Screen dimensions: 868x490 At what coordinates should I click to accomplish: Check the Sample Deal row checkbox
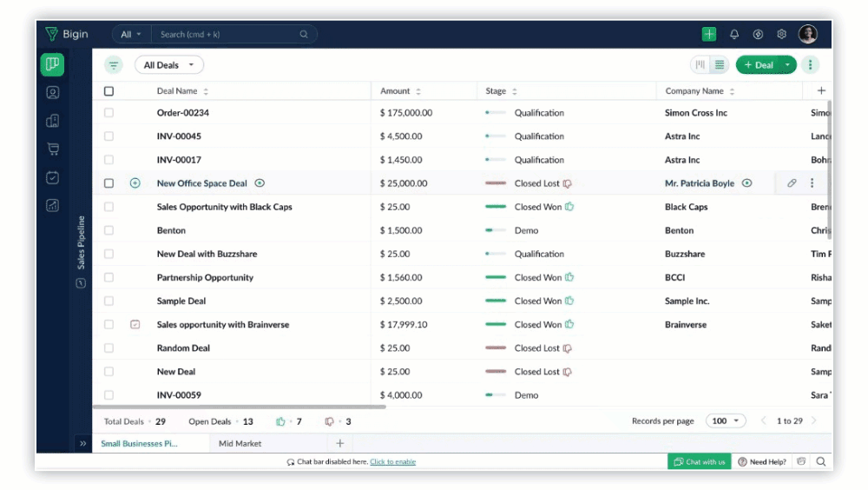click(x=109, y=301)
